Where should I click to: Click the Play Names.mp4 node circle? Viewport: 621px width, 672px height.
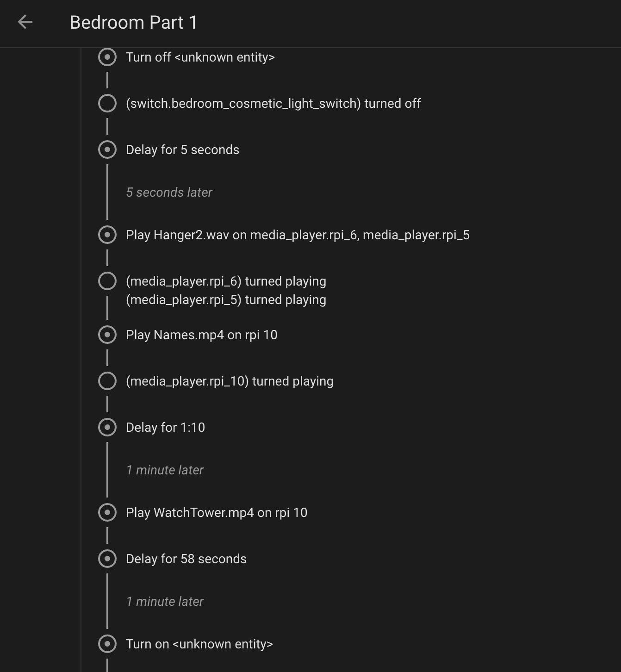tap(107, 335)
